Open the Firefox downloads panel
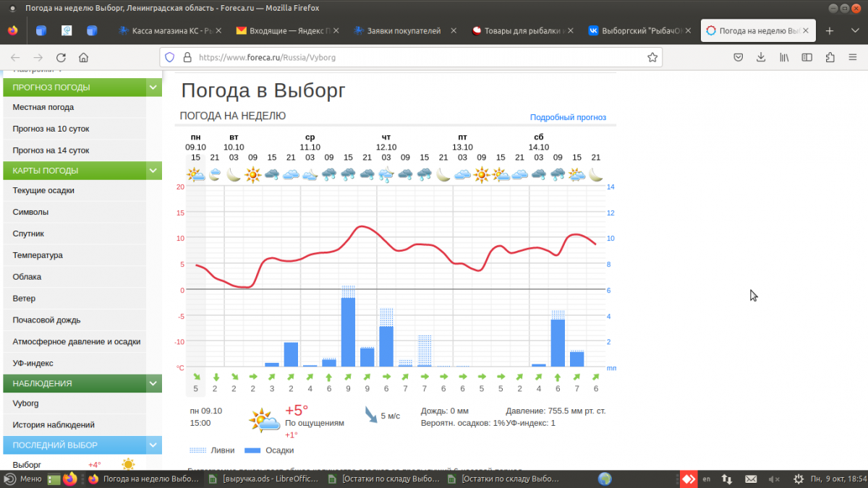 coord(761,57)
